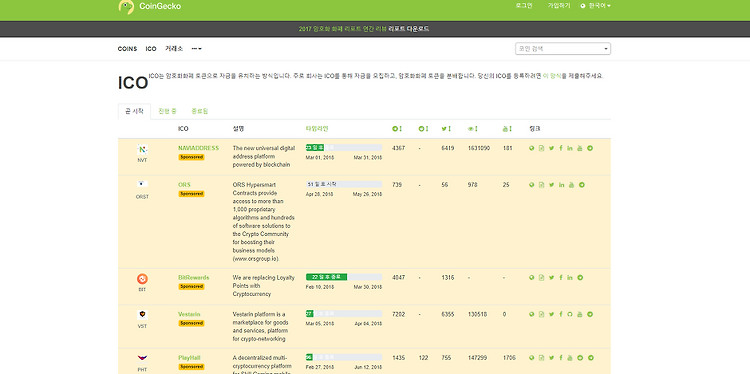750x374 pixels.
Task: Open the Vestarin ICO link
Action: (189, 314)
